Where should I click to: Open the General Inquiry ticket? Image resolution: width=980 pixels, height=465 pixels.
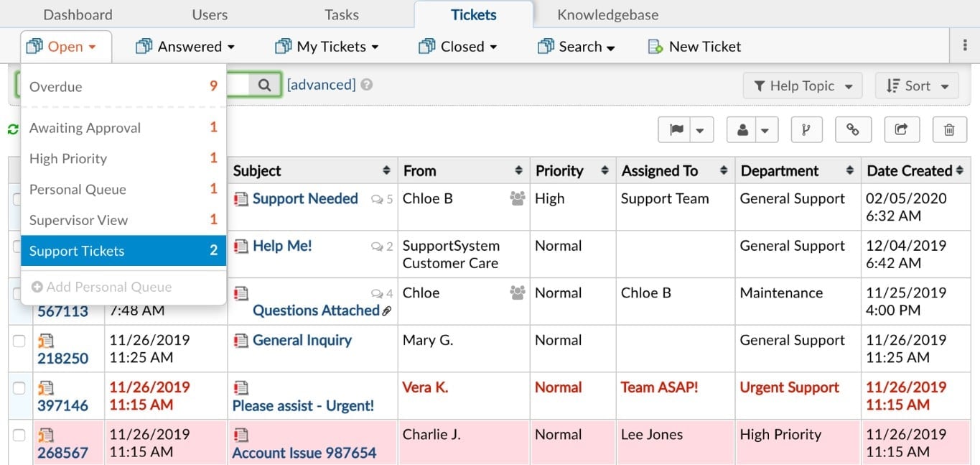click(x=302, y=341)
